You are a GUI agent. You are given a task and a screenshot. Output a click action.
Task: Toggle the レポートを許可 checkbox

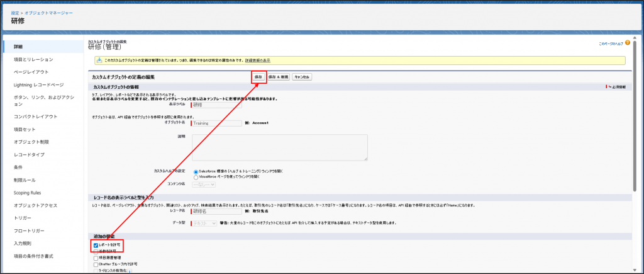coord(96,244)
